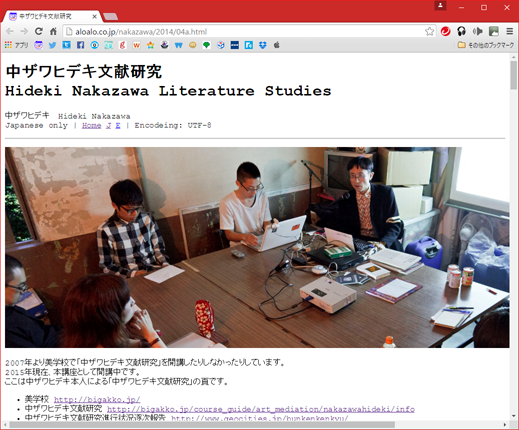Click the scroll right arrow

pos(505,425)
